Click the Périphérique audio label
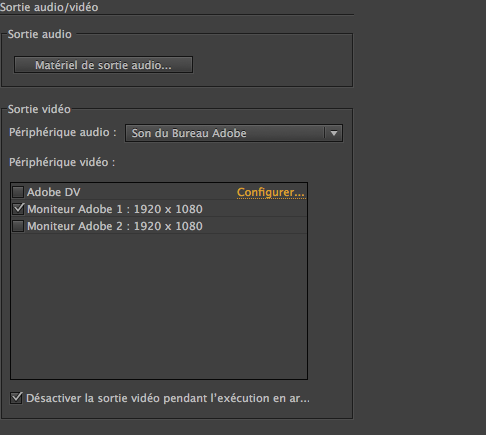 63,132
